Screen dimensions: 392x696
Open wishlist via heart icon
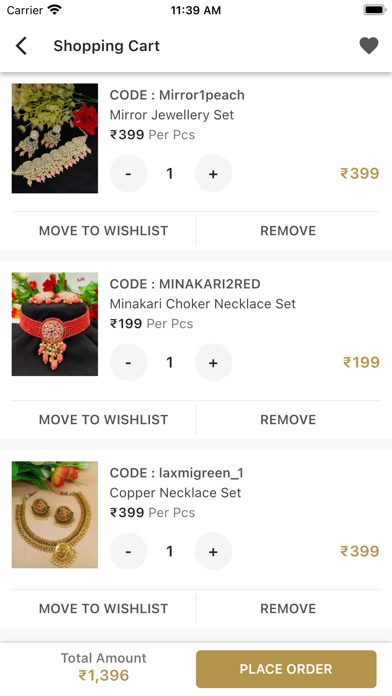[x=368, y=46]
